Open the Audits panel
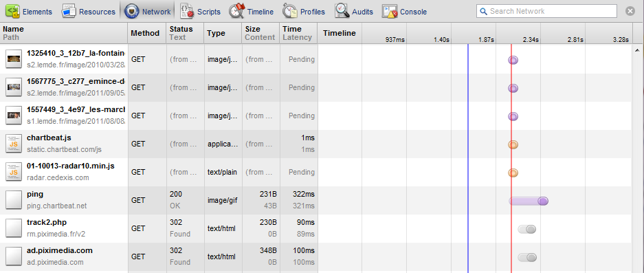Image resolution: width=644 pixels, height=273 pixels. tap(354, 12)
